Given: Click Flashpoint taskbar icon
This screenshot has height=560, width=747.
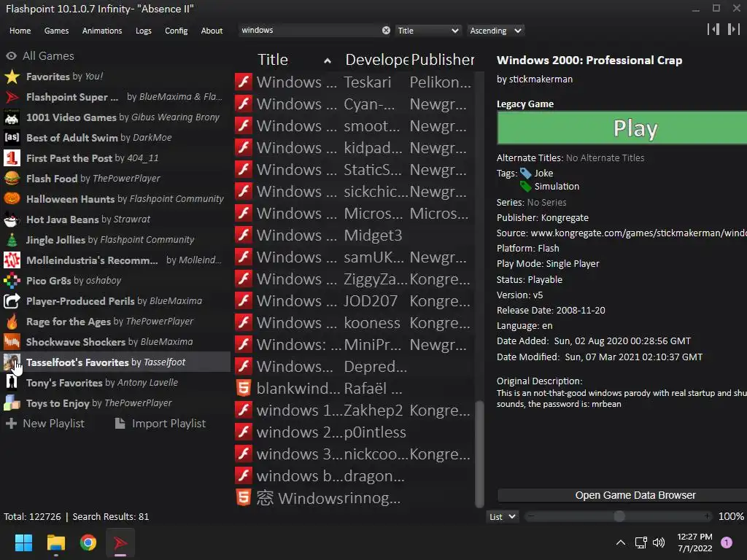Looking at the screenshot, I should pos(120,542).
